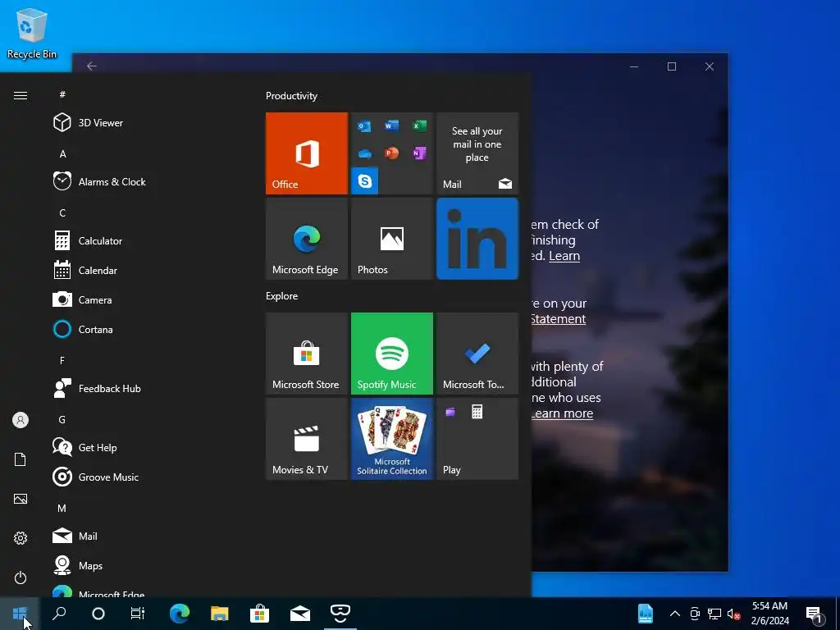Image resolution: width=840 pixels, height=630 pixels.
Task: Expand the Start menu hamburger
Action: pos(21,95)
